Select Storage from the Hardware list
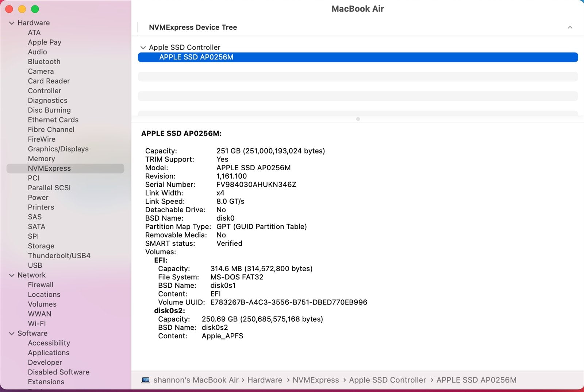This screenshot has width=584, height=392. click(x=41, y=246)
